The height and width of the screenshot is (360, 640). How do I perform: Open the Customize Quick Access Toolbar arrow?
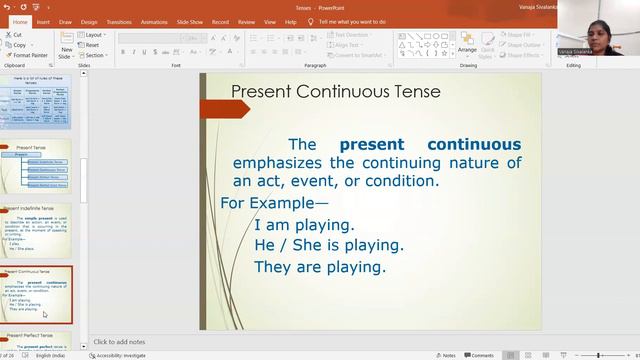(x=49, y=8)
